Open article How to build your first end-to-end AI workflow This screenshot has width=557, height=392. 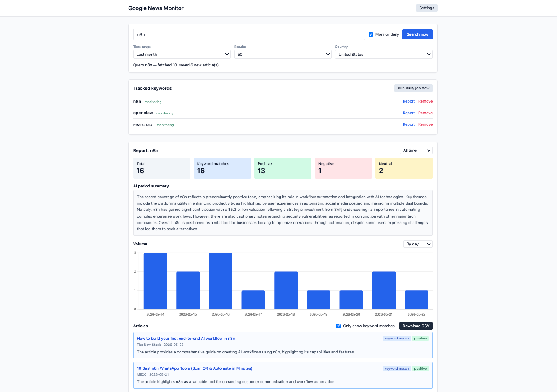click(186, 339)
